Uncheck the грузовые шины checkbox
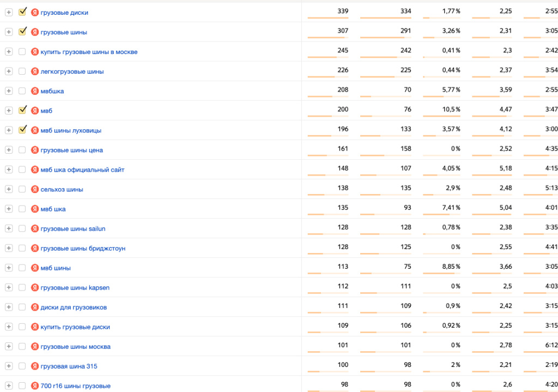This screenshot has width=558, height=392. tap(22, 32)
